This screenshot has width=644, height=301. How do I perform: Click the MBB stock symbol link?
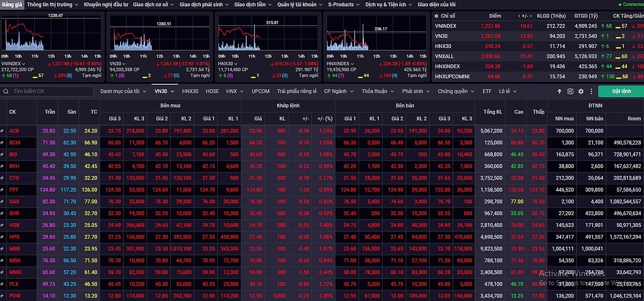click(14, 249)
